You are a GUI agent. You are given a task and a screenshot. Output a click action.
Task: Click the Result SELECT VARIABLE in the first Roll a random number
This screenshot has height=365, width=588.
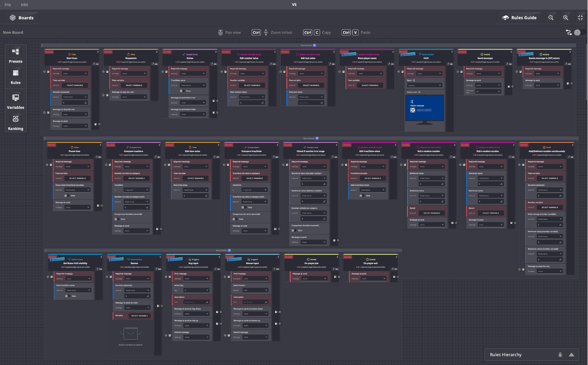(x=431, y=213)
